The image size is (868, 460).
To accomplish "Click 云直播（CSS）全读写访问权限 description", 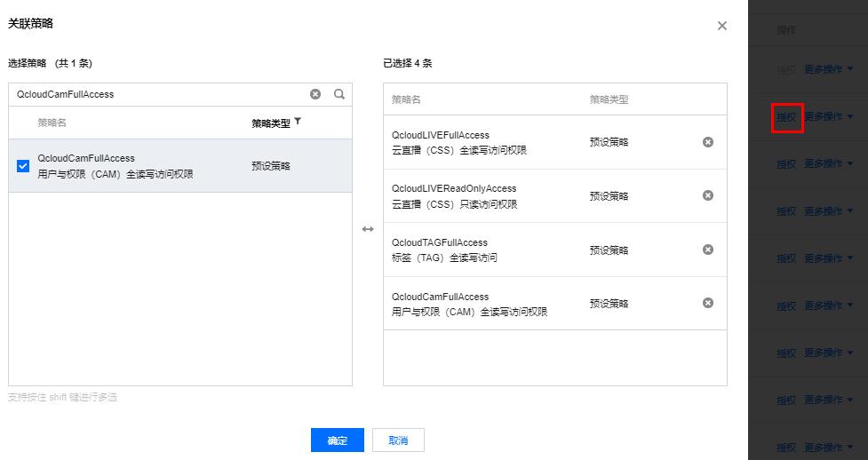I will 459,150.
